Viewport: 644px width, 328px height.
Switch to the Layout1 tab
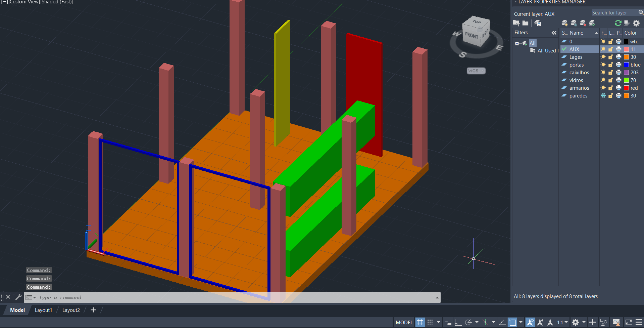tap(44, 310)
